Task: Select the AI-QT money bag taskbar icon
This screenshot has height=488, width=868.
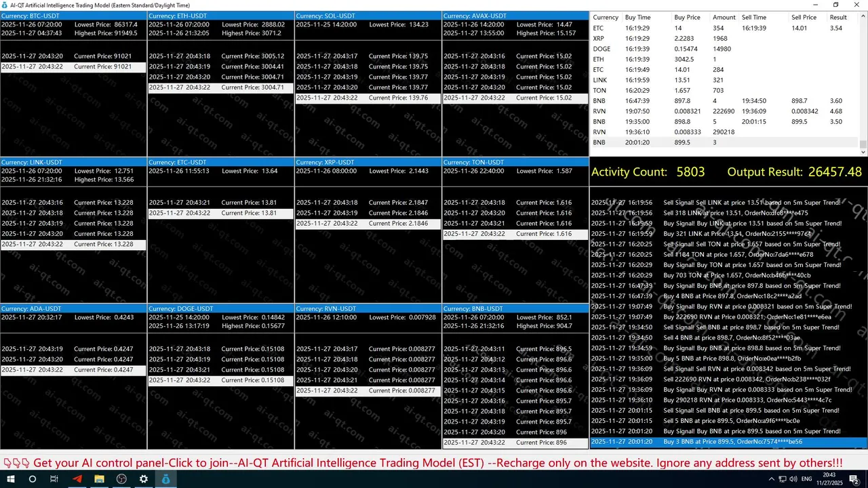Action: [x=166, y=479]
